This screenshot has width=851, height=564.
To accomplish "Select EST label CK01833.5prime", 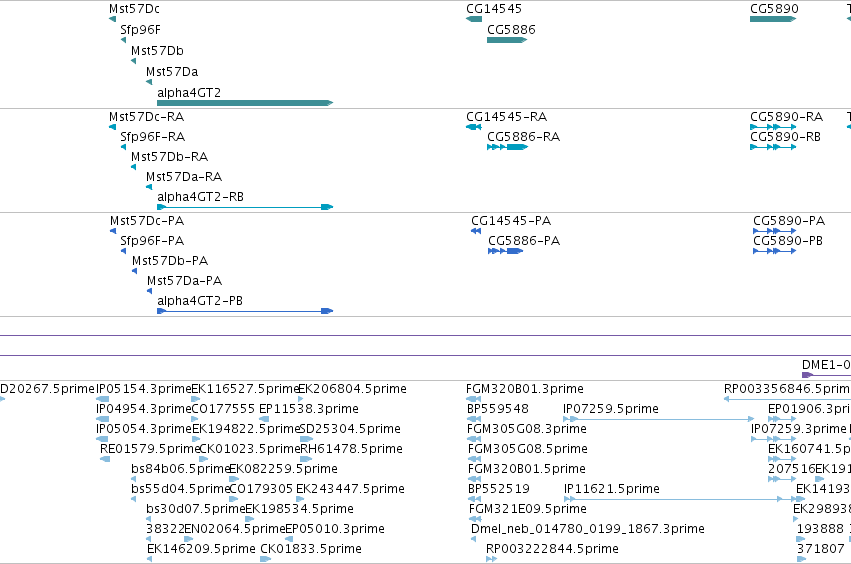I will (x=311, y=549).
